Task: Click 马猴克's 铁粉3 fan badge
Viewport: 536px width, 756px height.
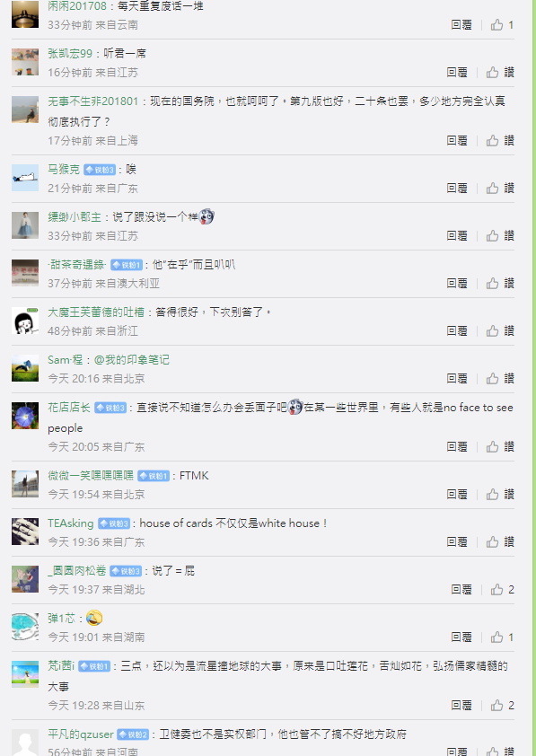Action: pos(100,170)
